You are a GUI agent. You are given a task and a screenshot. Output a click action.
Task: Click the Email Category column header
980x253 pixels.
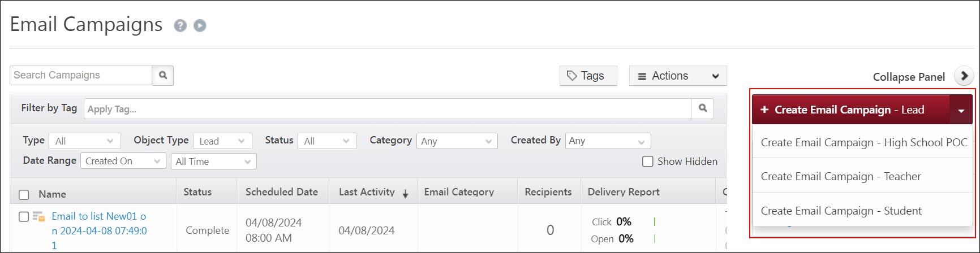coord(459,192)
